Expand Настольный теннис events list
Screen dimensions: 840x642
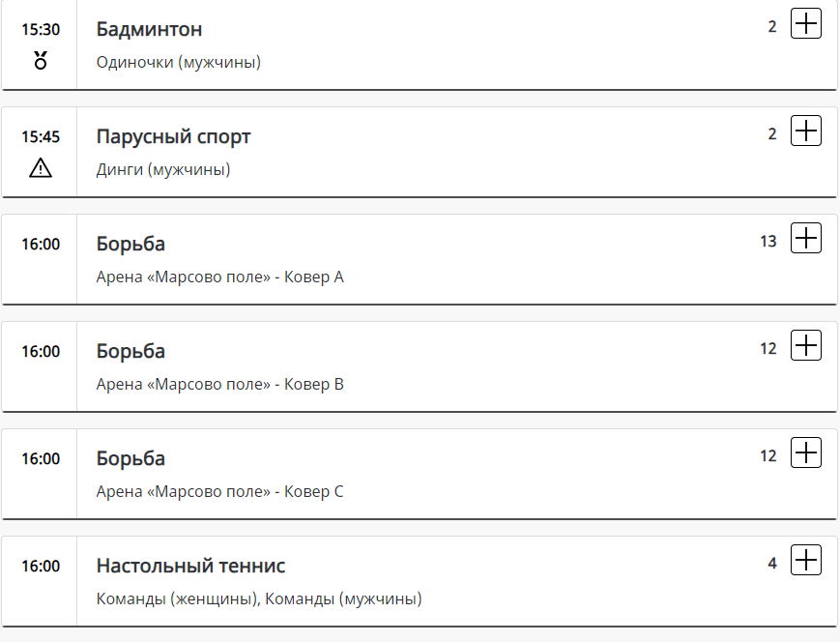[x=805, y=561]
